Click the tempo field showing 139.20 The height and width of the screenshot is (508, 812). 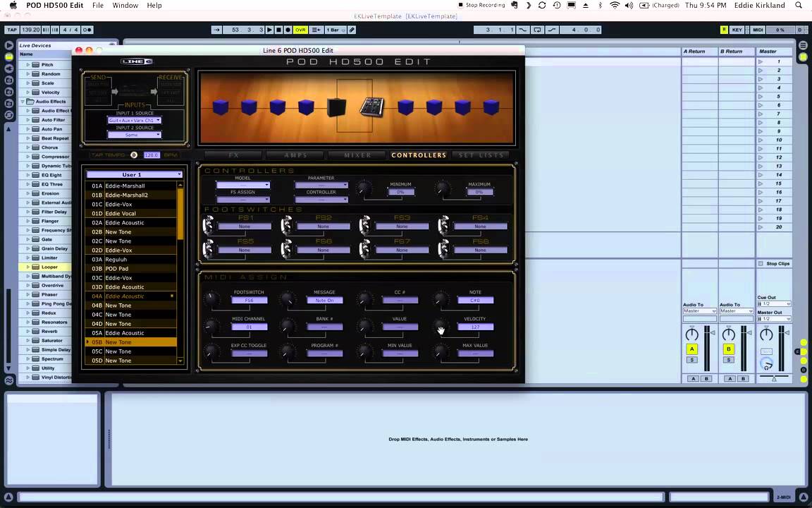click(x=30, y=30)
